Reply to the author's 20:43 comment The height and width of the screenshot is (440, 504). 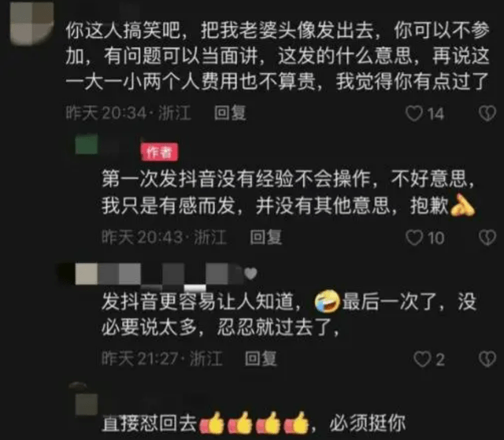tap(266, 238)
